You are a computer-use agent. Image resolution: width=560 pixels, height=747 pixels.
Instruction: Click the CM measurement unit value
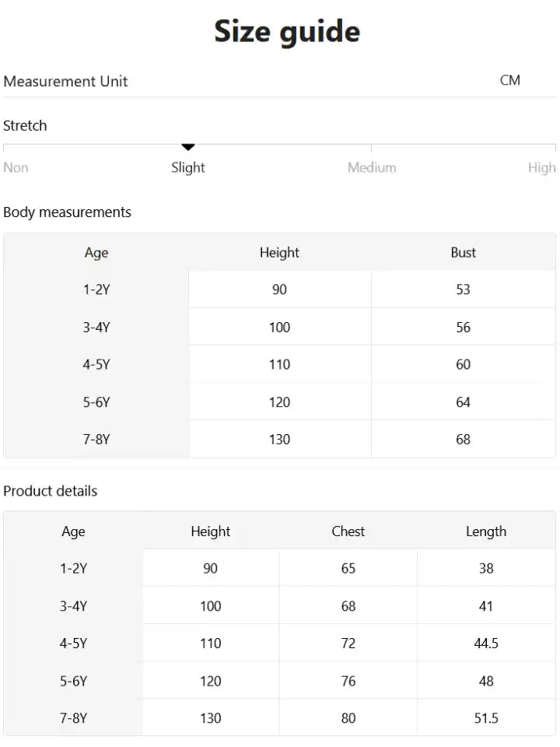click(x=510, y=80)
